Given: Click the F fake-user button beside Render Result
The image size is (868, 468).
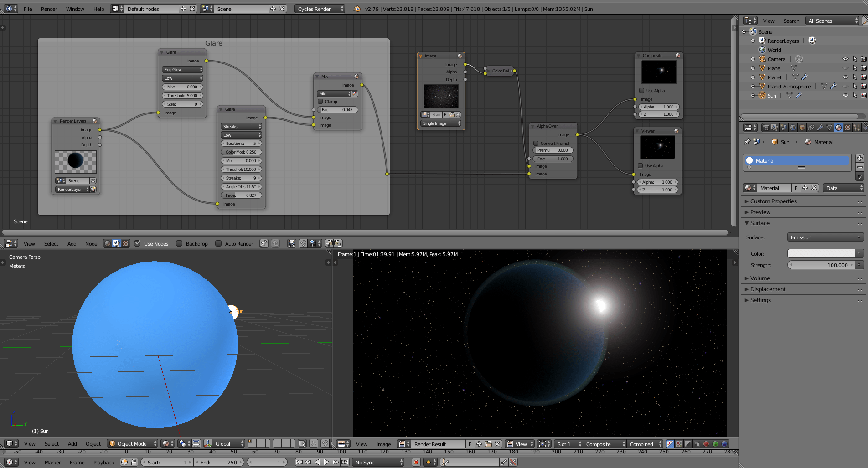Looking at the screenshot, I should tap(470, 444).
